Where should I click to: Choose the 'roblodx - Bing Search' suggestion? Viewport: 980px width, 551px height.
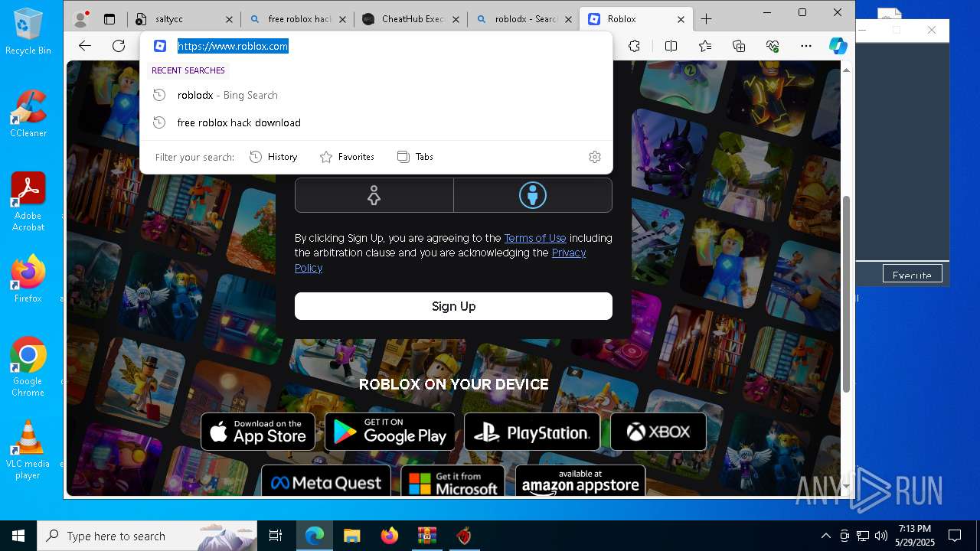376,95
